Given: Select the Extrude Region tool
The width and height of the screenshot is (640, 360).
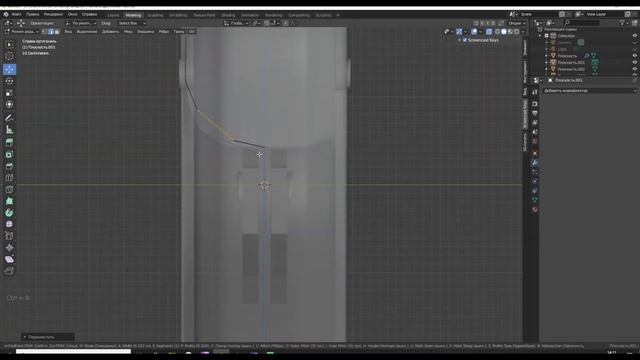Looking at the screenshot, I should click(x=9, y=142).
